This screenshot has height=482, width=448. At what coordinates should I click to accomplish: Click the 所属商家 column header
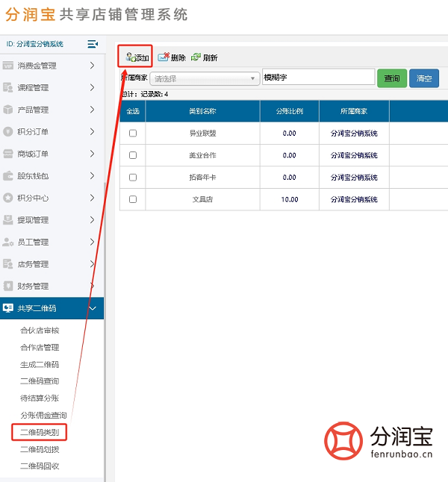[x=354, y=111]
